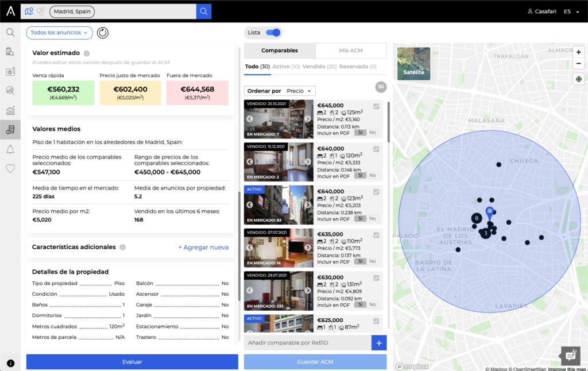
Task: Open Ordenar por Precio dropdown
Action: [280, 91]
